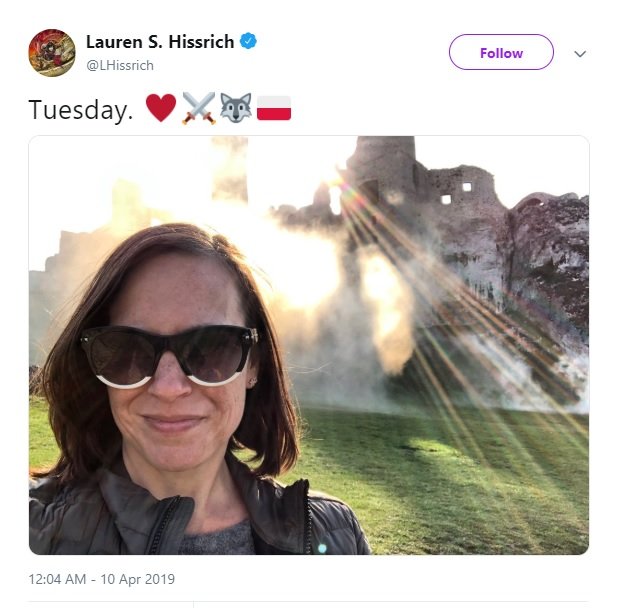The width and height of the screenshot is (624, 608).
Task: Open Lauren S. Hissrich's profile avatar
Action: click(x=52, y=52)
